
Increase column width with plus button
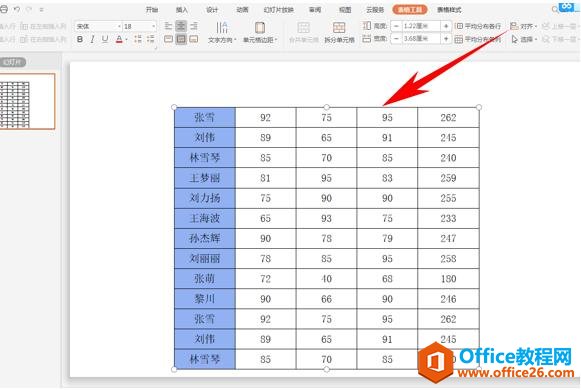[x=446, y=39]
